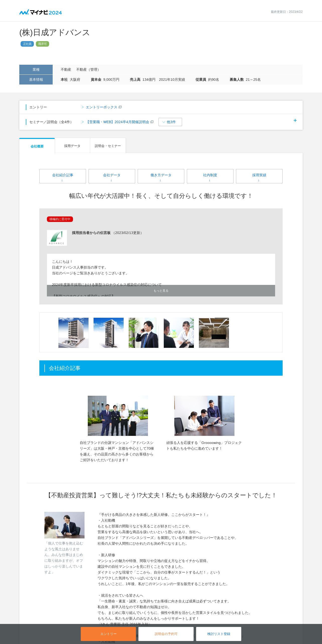Jump to 採用実績 section button
322x644 pixels.
[259, 176]
